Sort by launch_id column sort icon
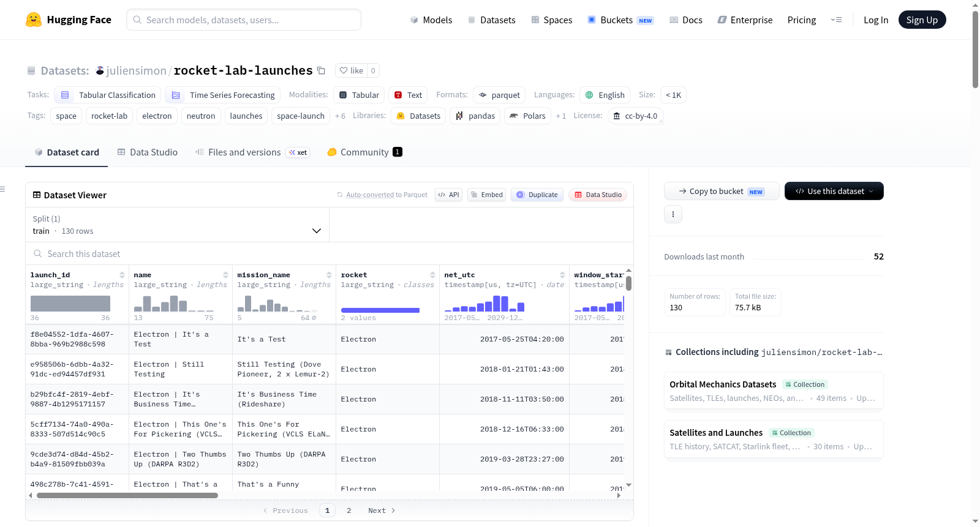The width and height of the screenshot is (980, 527). pyautogui.click(x=123, y=275)
